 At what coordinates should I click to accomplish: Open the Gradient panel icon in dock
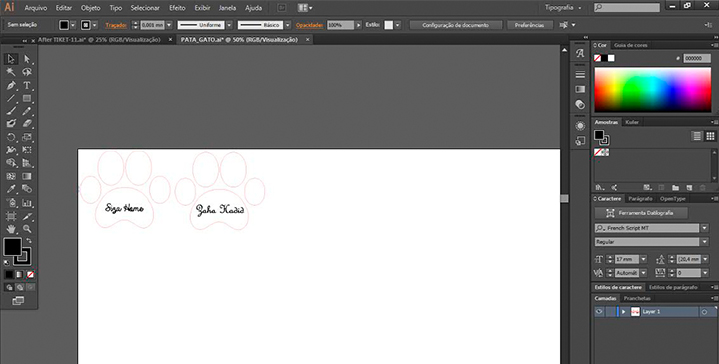(580, 89)
